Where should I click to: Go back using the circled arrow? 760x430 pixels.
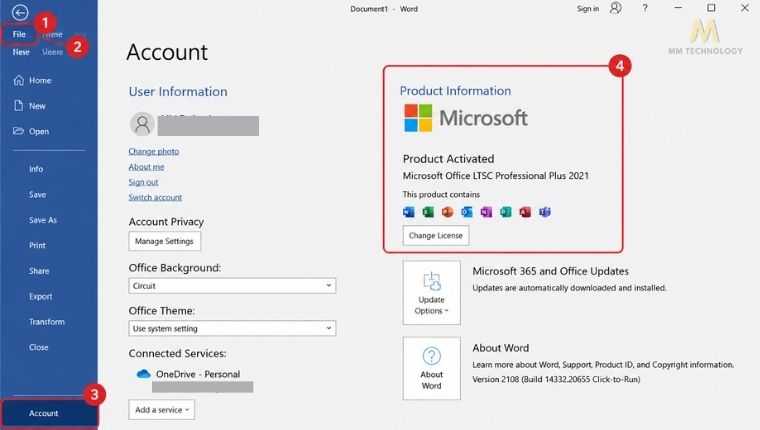tap(20, 12)
